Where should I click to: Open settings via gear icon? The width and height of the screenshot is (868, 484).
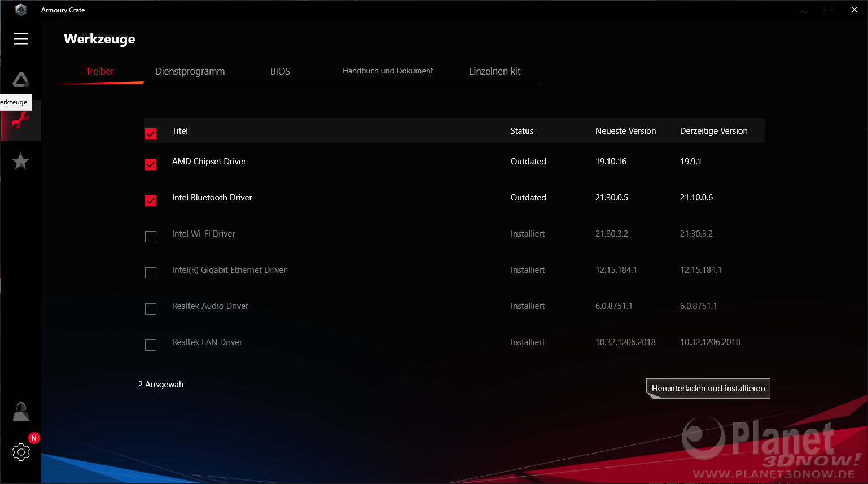click(x=21, y=452)
